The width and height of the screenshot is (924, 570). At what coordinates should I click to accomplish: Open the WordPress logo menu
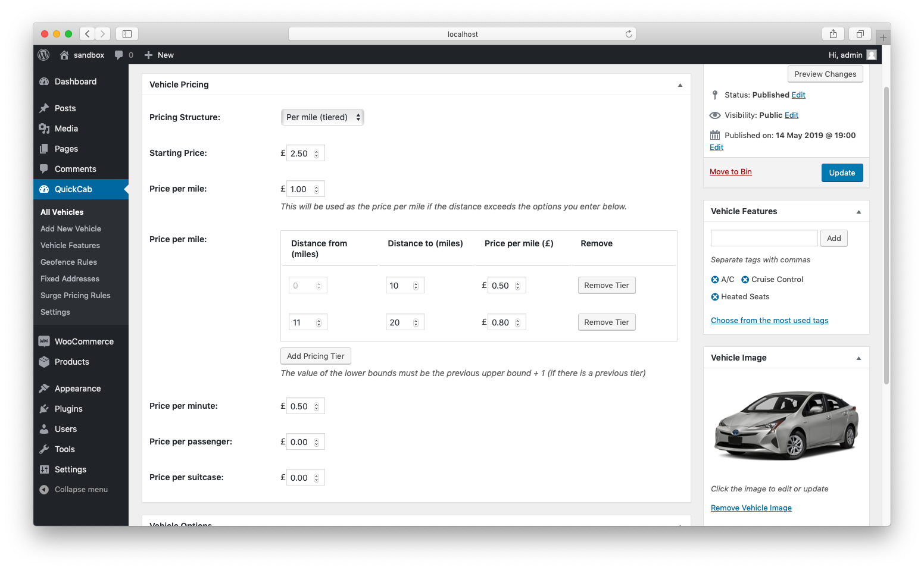tap(43, 55)
